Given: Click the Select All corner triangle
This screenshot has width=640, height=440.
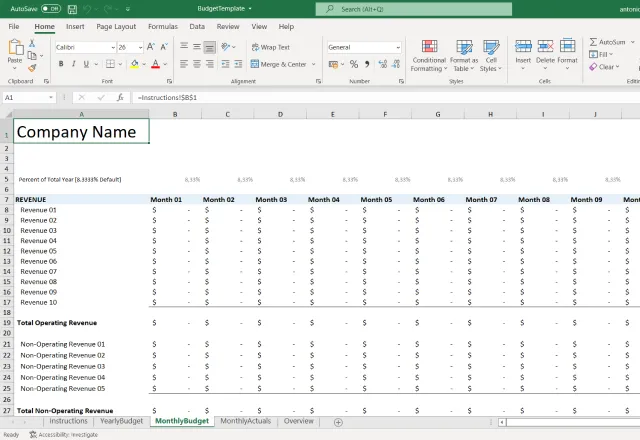Looking at the screenshot, I should click(7, 114).
